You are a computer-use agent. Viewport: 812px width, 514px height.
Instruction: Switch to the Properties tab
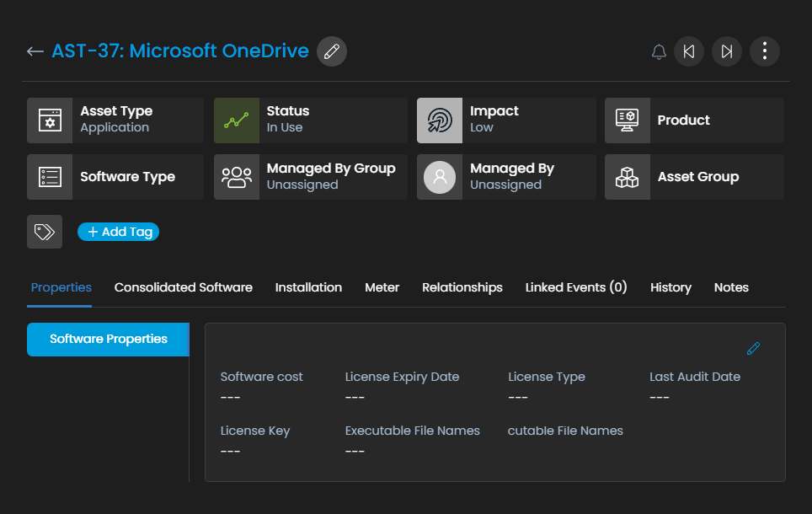click(x=61, y=287)
